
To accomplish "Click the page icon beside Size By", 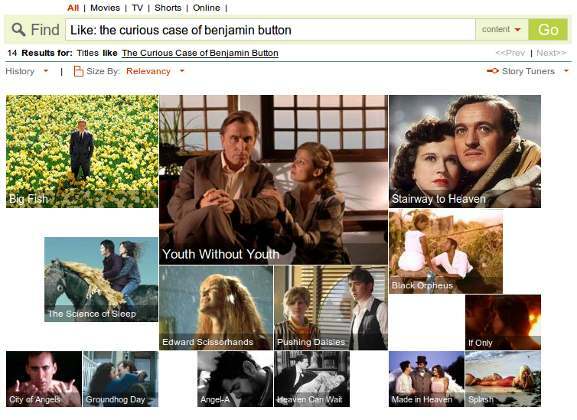I will 78,71.
